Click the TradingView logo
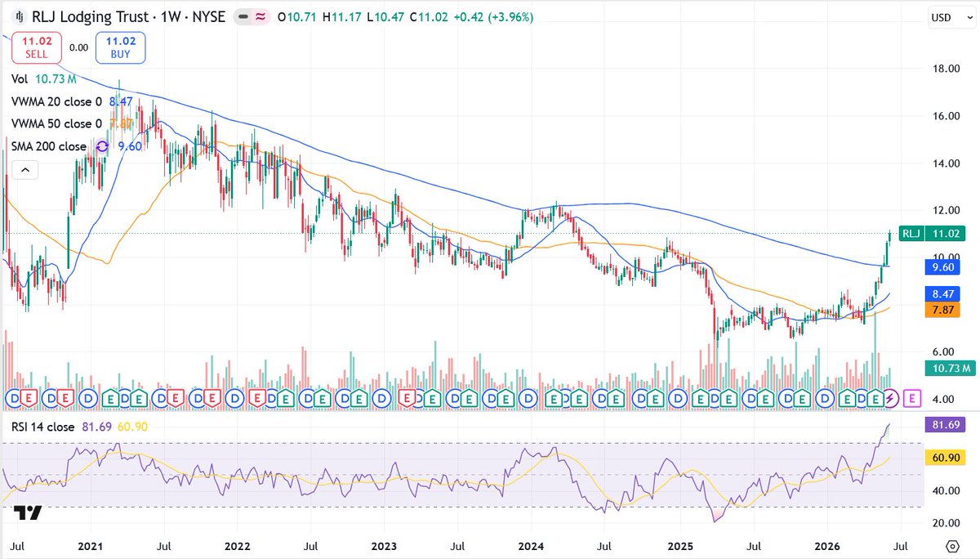 [27, 513]
